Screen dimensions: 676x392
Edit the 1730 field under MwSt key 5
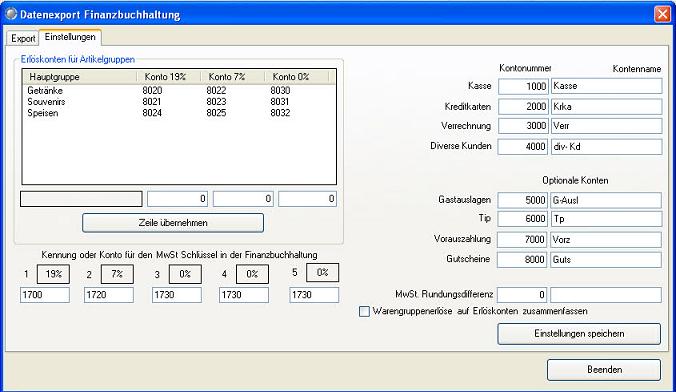coord(314,295)
